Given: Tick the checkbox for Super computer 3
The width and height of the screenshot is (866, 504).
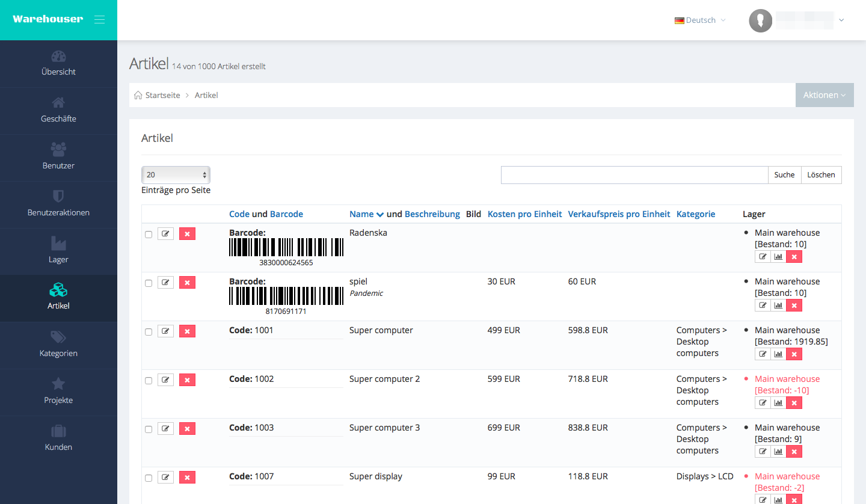Looking at the screenshot, I should coord(149,429).
